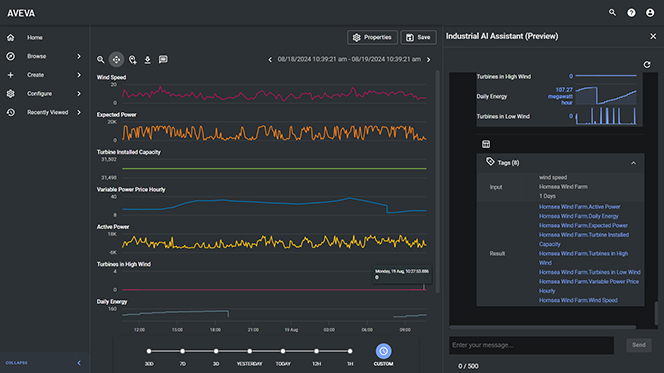664x373 pixels.
Task: Click the Home house icon
Action: pos(11,38)
